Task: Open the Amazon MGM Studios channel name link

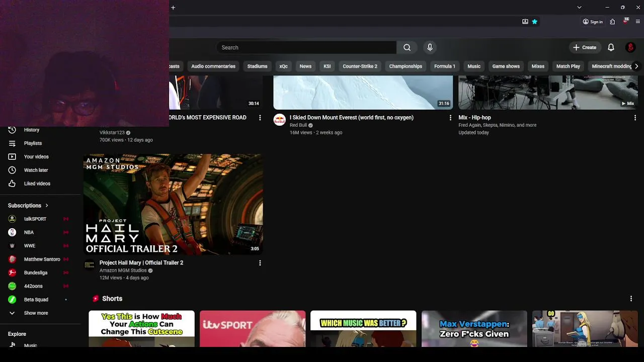Action: 123,270
